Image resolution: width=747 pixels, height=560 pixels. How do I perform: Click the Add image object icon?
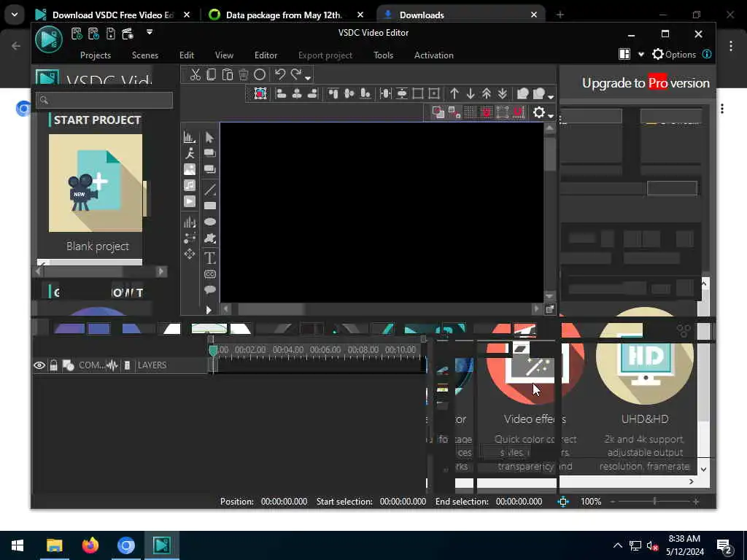point(190,169)
